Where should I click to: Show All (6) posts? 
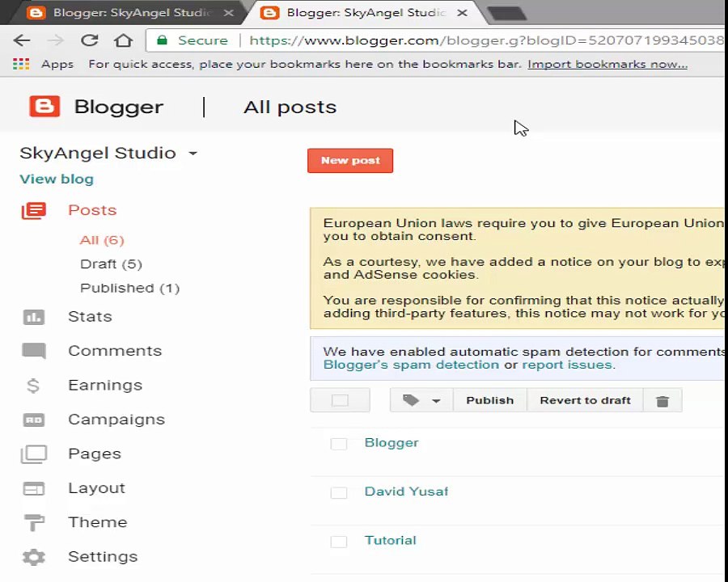(x=102, y=240)
